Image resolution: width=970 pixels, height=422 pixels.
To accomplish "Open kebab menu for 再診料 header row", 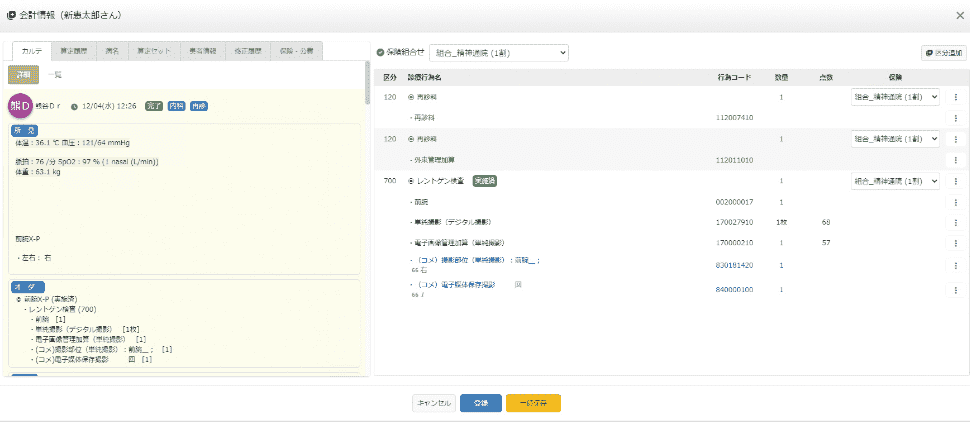I will point(955,97).
